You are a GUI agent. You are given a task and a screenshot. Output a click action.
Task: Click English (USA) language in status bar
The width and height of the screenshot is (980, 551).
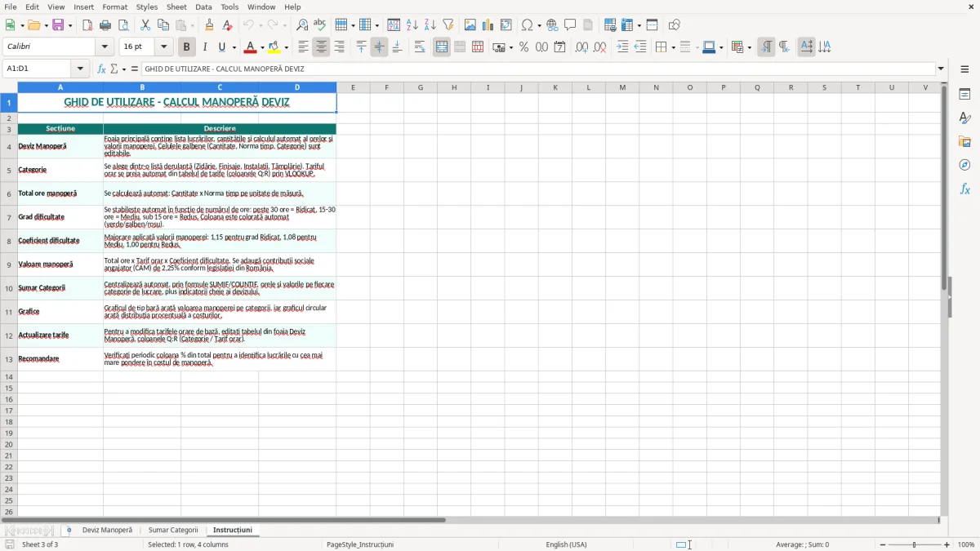click(x=566, y=544)
